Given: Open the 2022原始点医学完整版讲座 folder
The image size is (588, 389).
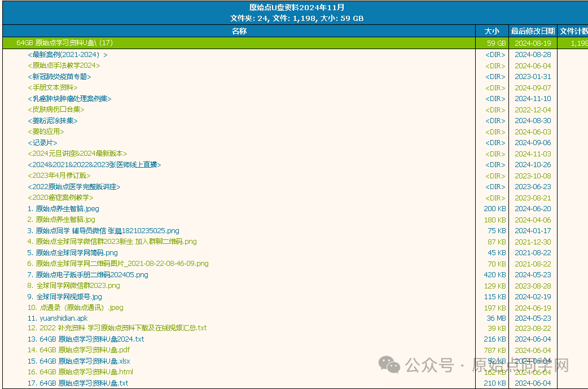Looking at the screenshot, I should point(74,187).
